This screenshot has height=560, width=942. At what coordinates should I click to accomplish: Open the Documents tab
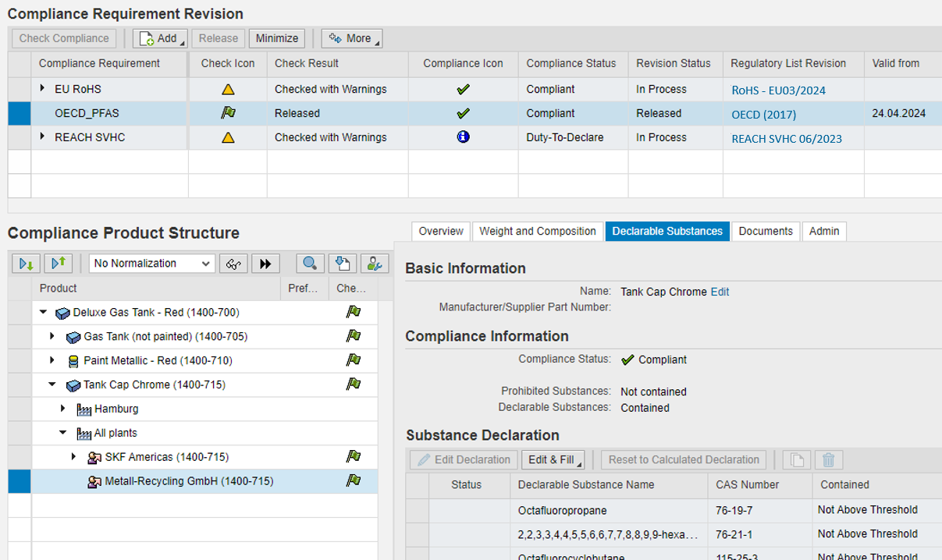(766, 231)
